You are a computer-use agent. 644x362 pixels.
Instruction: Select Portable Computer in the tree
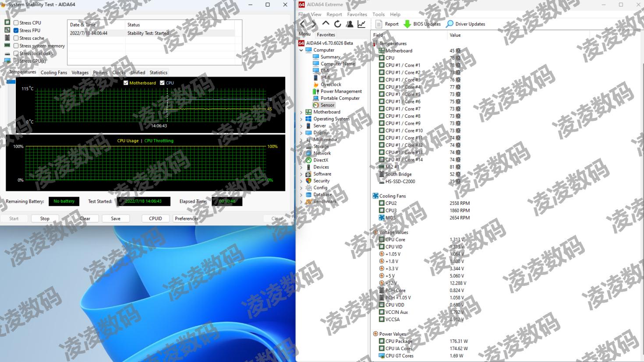pos(336,98)
